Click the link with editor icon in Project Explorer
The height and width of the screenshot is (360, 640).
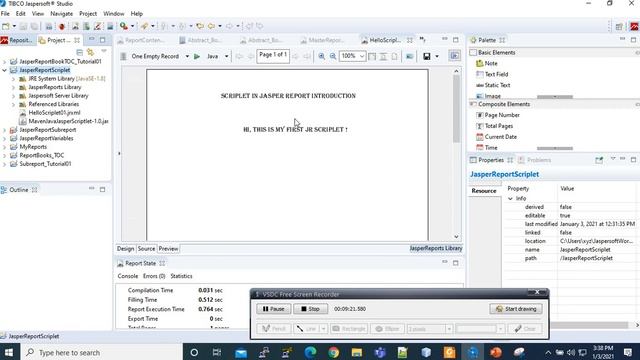90,52
